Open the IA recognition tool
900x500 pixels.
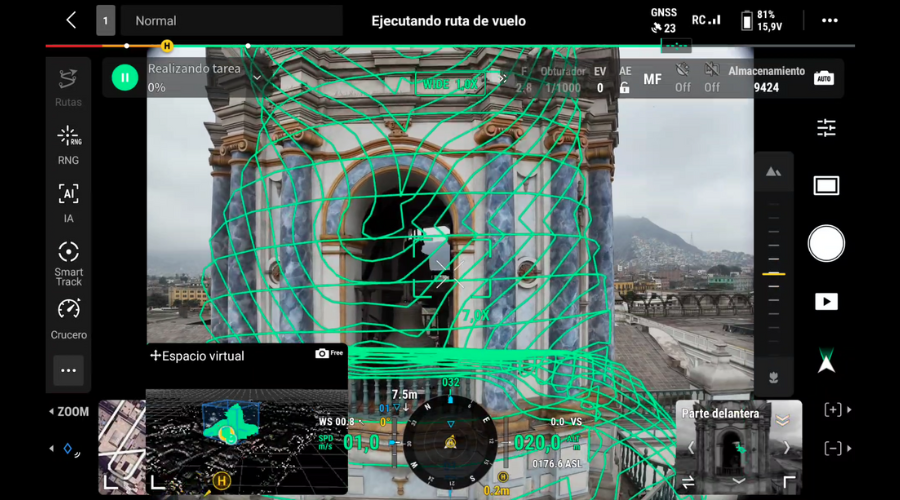coord(68,201)
